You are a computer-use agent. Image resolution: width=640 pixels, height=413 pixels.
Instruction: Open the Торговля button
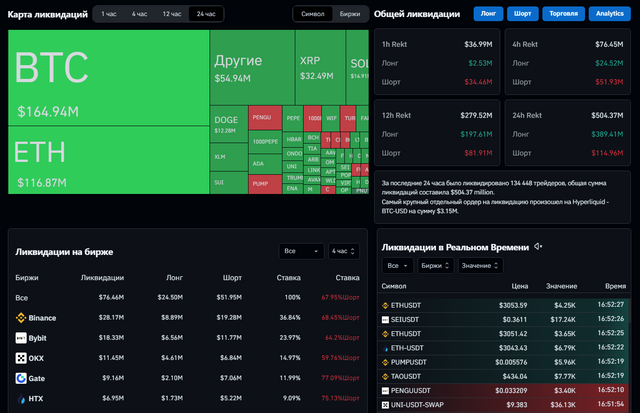pyautogui.click(x=563, y=13)
